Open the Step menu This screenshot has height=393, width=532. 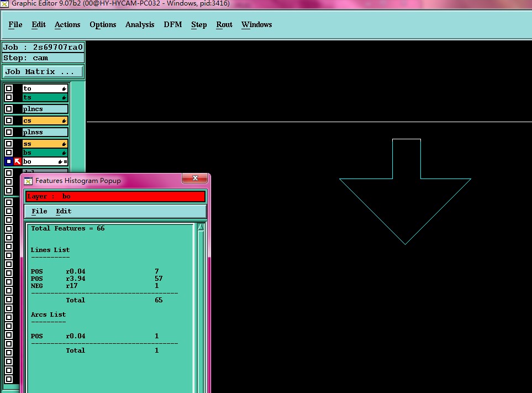199,25
